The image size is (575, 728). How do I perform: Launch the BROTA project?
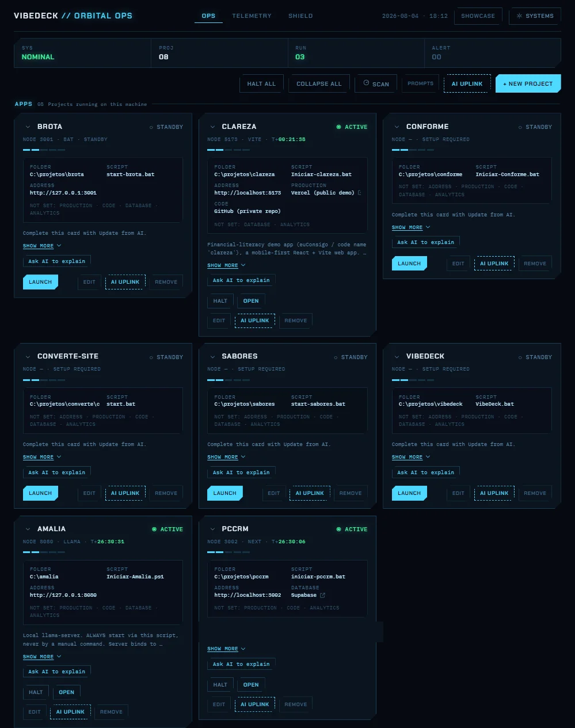pyautogui.click(x=40, y=282)
